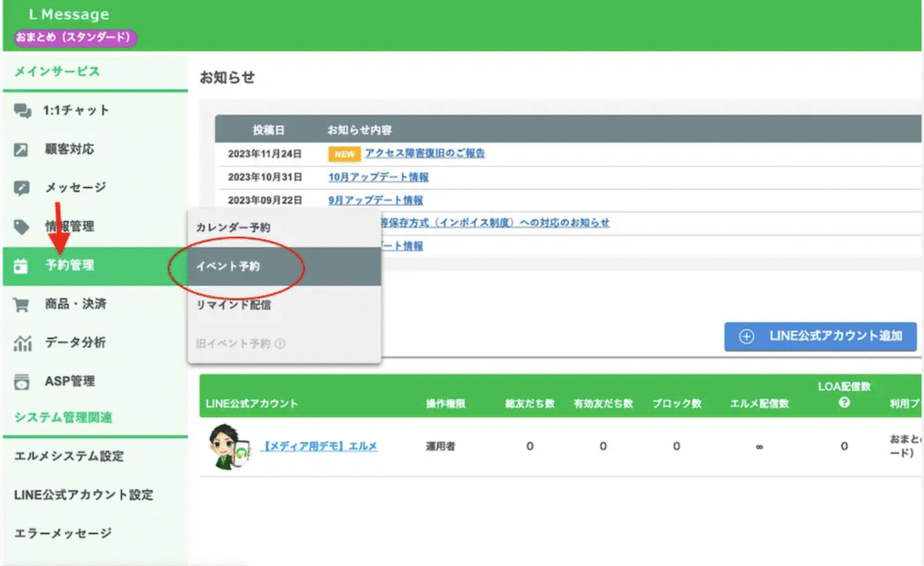Click the 予約管理 calendar icon
This screenshot has width=924, height=566.
23,265
